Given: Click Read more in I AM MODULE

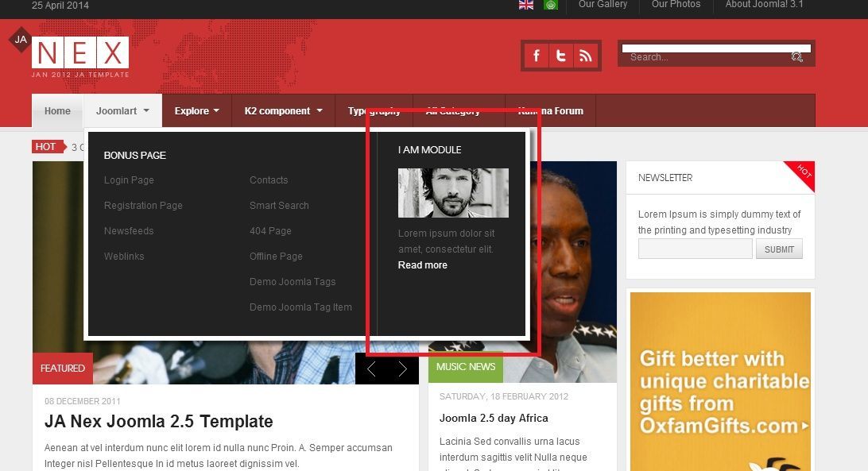Looking at the screenshot, I should click(422, 265).
